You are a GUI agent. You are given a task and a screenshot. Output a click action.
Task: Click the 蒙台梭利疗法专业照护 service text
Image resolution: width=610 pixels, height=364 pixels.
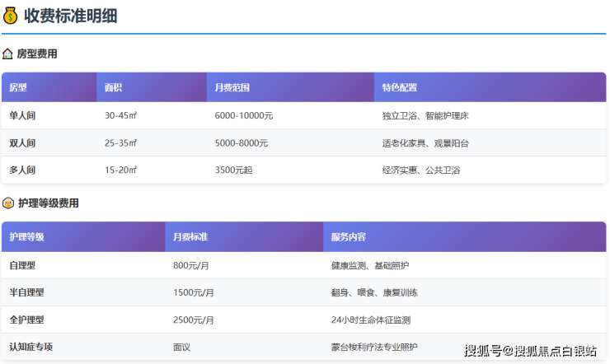tap(374, 347)
